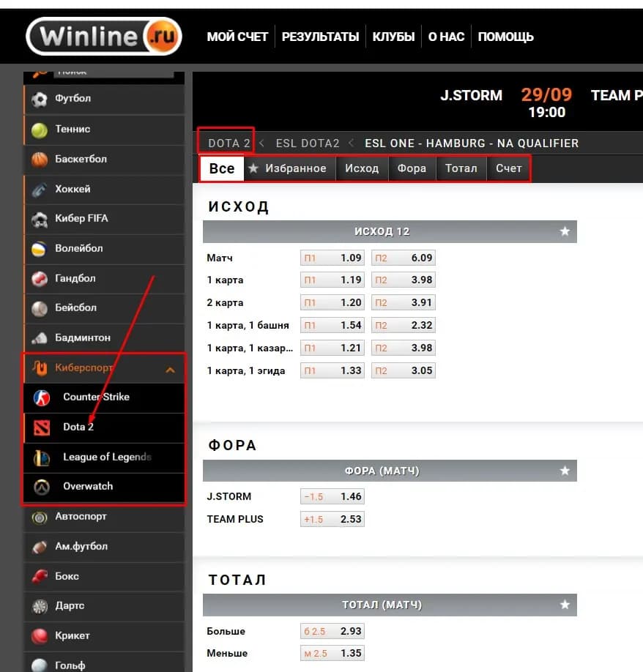The width and height of the screenshot is (643, 672).
Task: Open the РЕЗУЛЬТАТЫ menu item
Action: click(x=320, y=37)
